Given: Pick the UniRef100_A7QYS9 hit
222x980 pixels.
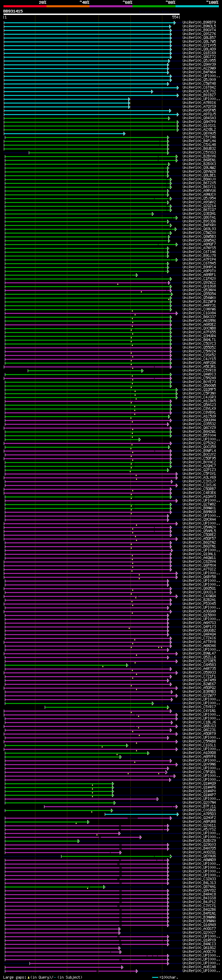Looking at the screenshot, I should pos(199,106).
